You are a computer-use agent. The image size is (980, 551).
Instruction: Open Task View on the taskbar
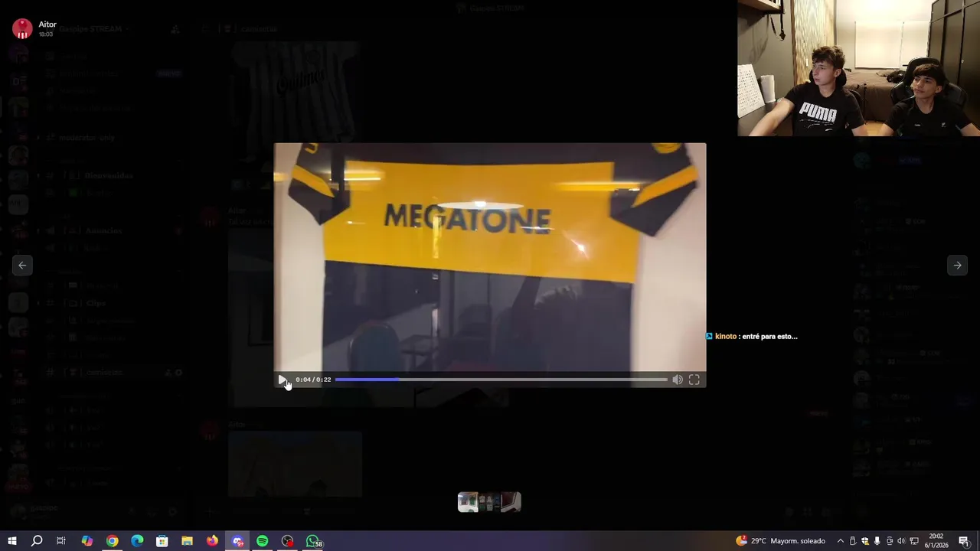(x=61, y=541)
